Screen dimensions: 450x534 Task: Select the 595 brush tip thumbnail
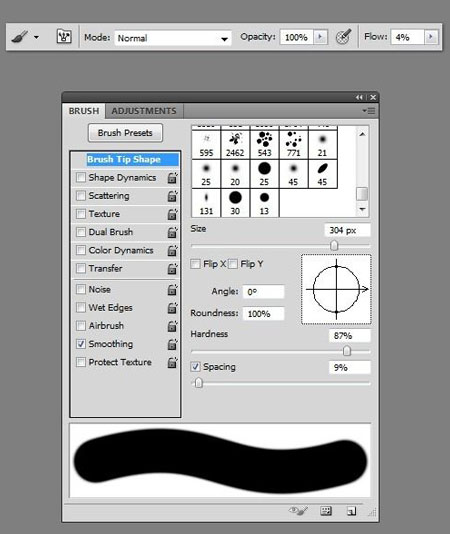point(206,144)
